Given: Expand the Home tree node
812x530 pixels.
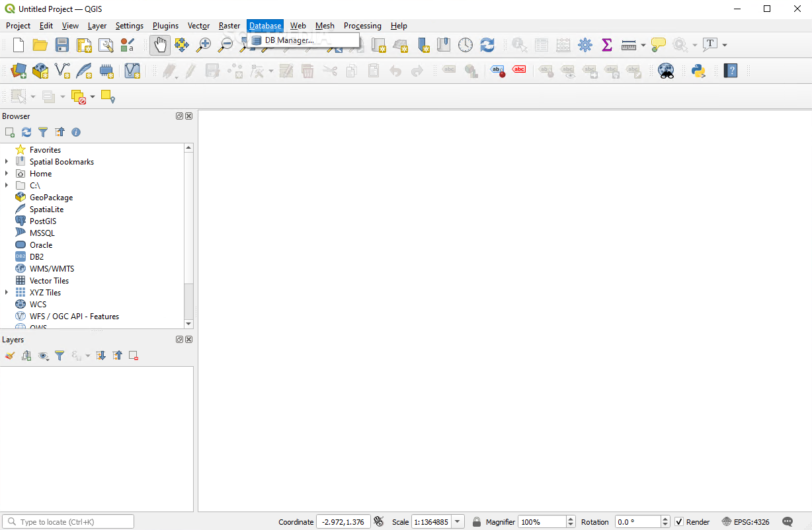Looking at the screenshot, I should click(x=7, y=173).
